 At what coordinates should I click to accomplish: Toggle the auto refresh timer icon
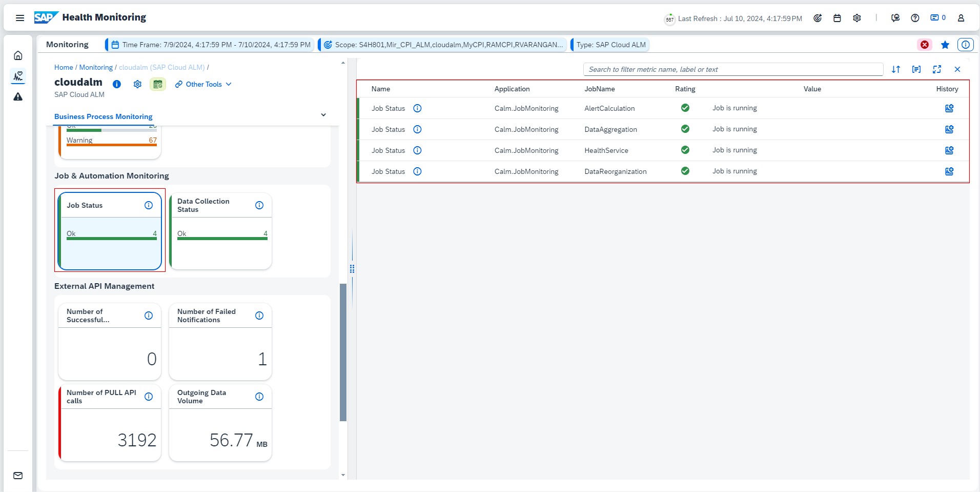point(669,19)
